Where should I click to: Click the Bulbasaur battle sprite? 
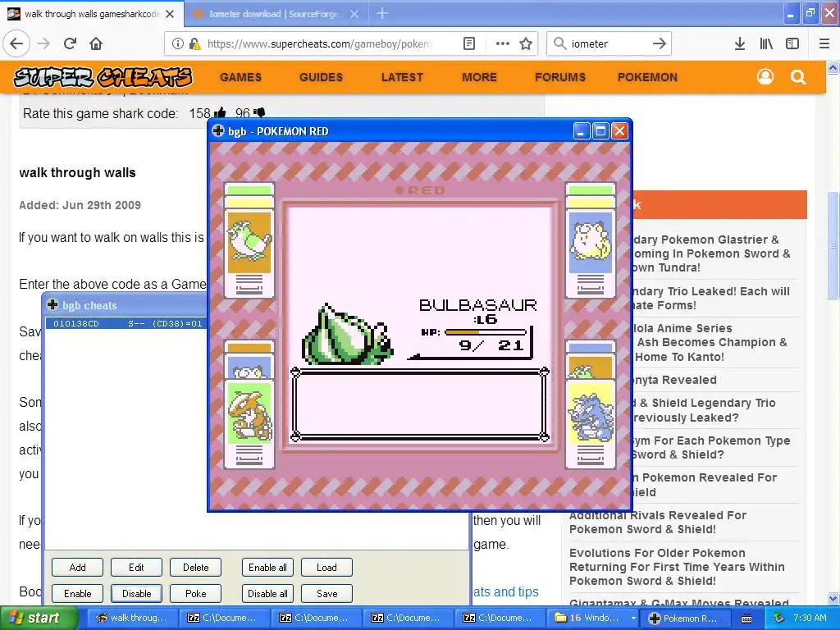[347, 336]
